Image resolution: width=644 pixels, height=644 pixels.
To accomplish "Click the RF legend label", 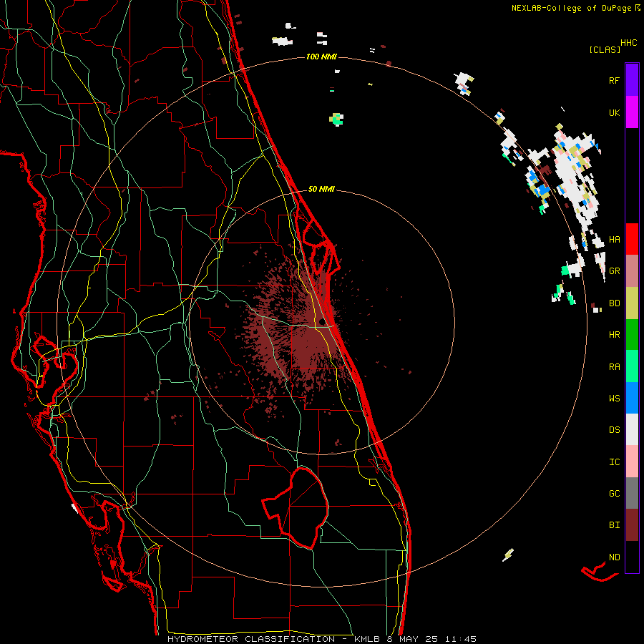I will [x=614, y=80].
